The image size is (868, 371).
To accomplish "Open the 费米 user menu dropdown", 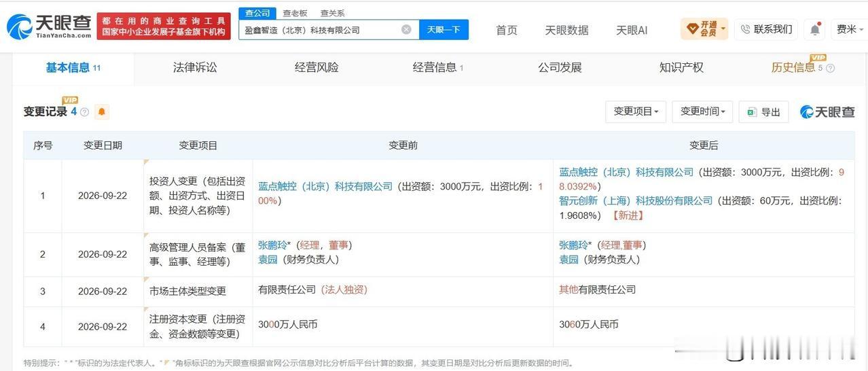I will pos(849,29).
